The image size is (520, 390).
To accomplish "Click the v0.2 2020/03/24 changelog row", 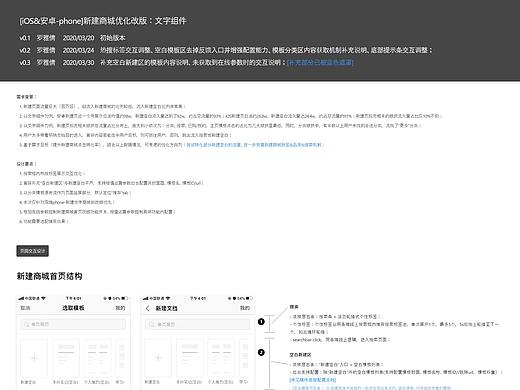I will [226, 50].
